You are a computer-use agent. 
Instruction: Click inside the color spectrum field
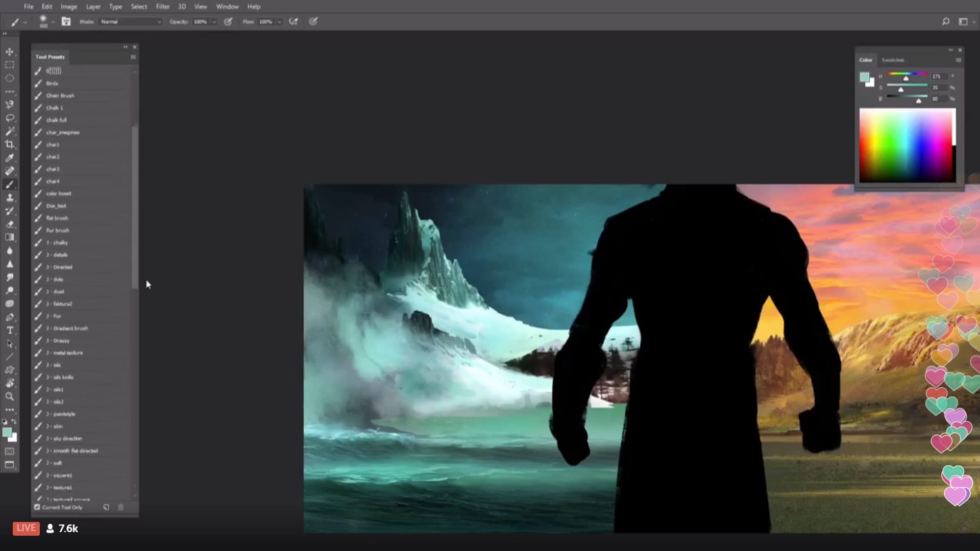click(906, 145)
